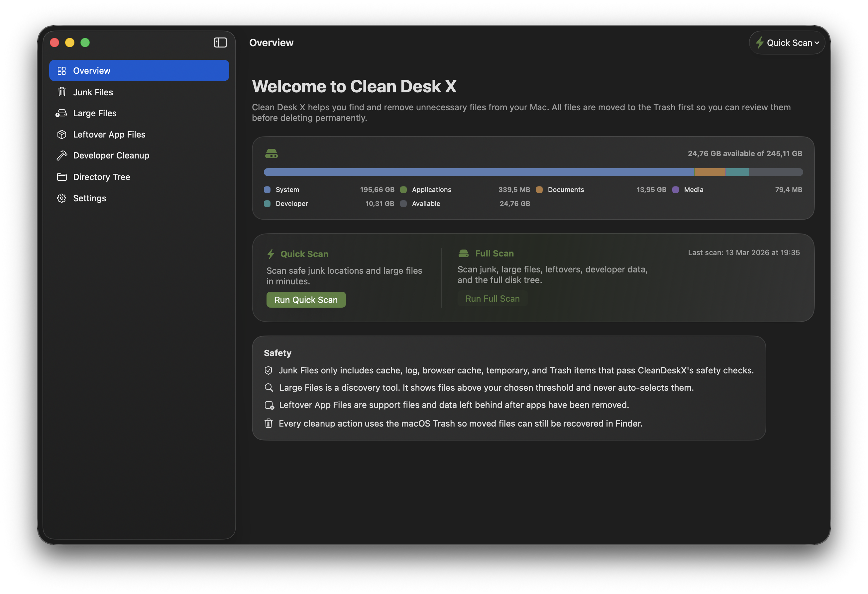Click the purple Media color swatch
Viewport: 868px width, 594px height.
point(676,190)
